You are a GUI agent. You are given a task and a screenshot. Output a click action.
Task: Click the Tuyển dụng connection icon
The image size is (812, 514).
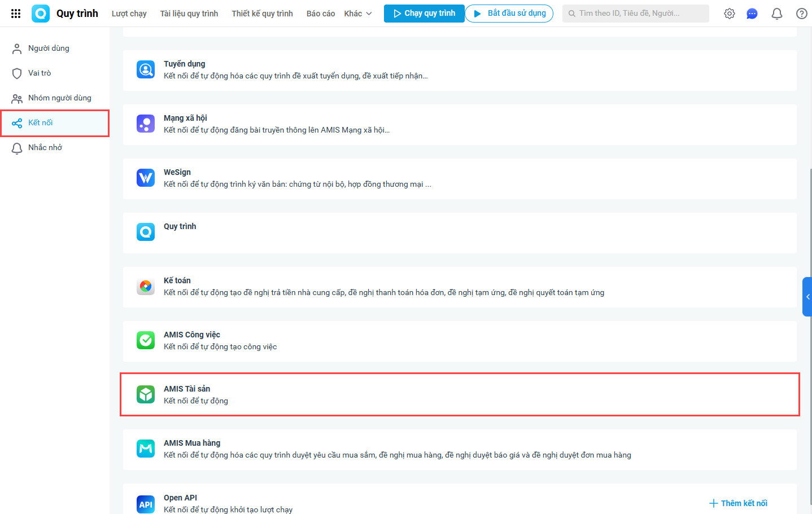146,69
